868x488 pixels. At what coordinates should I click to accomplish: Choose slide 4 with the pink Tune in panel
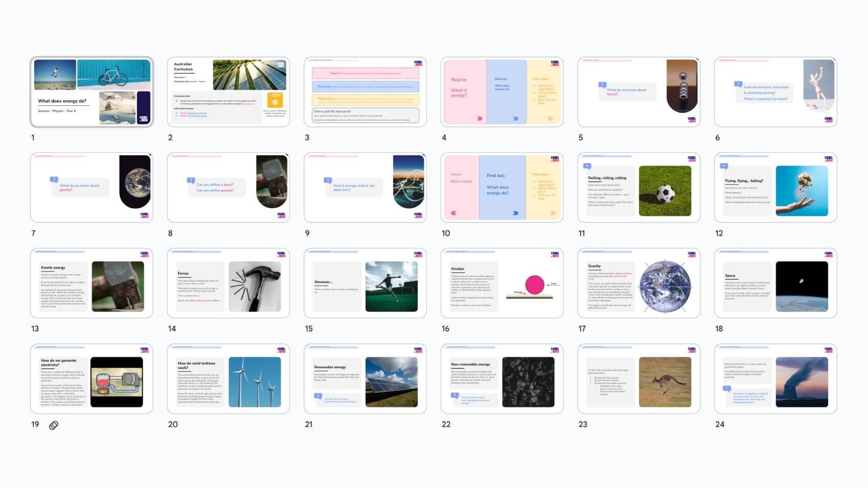click(502, 92)
